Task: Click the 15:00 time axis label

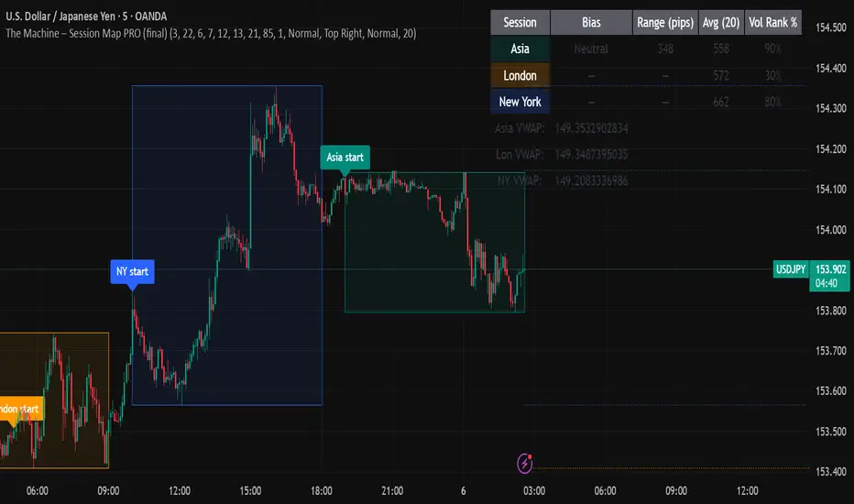Action: point(250,490)
